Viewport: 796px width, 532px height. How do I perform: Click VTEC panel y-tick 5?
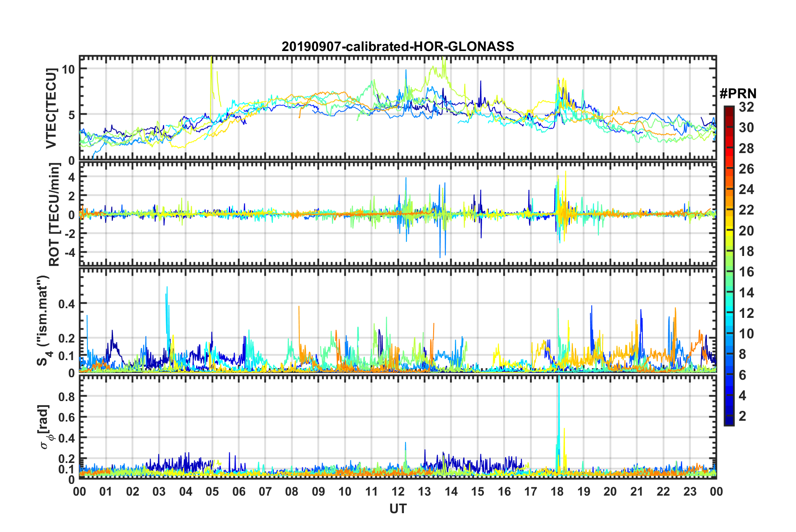(x=72, y=115)
